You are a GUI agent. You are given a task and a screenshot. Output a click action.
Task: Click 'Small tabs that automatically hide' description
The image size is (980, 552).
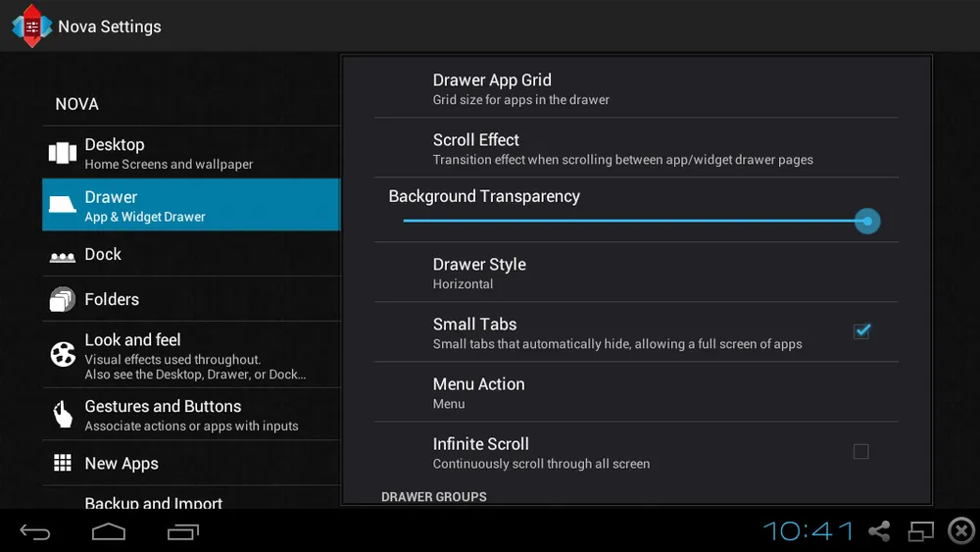click(617, 344)
